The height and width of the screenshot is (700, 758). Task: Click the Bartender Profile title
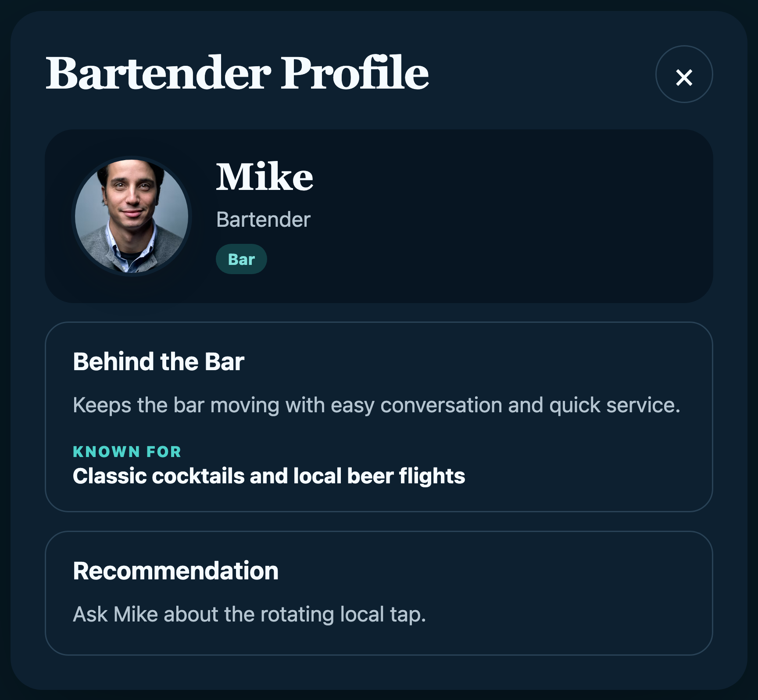tap(237, 73)
